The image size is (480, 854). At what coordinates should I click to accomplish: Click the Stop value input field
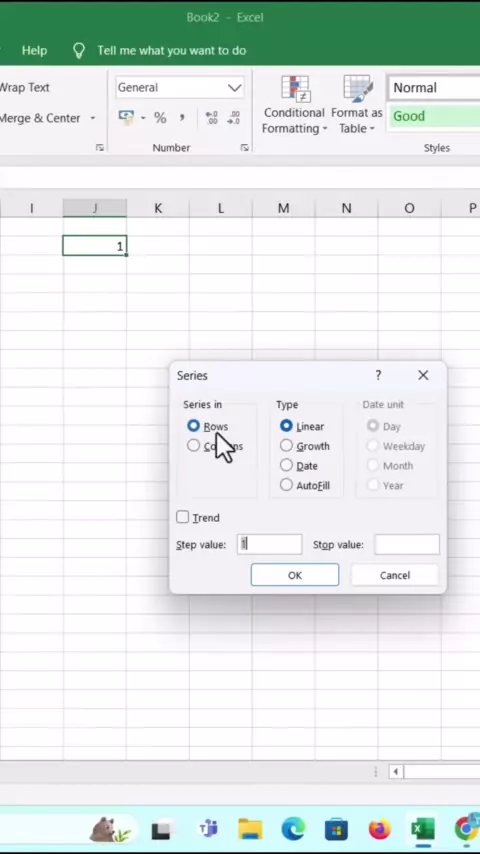[407, 544]
